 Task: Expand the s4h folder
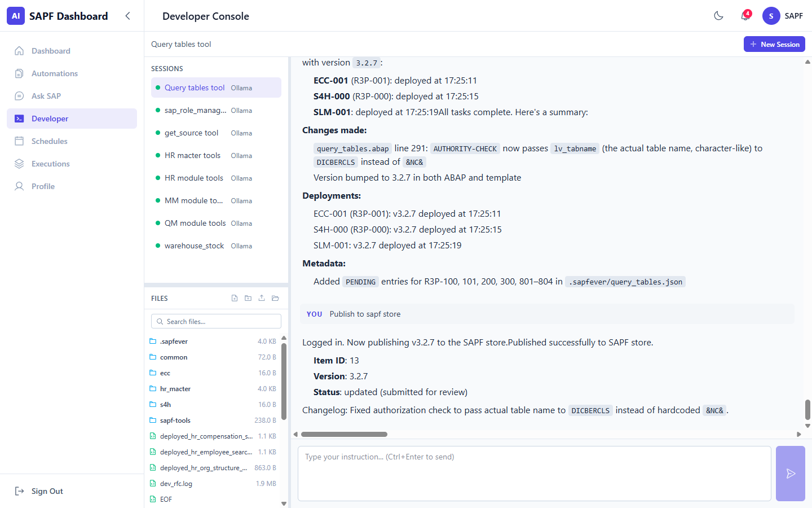[213, 405]
